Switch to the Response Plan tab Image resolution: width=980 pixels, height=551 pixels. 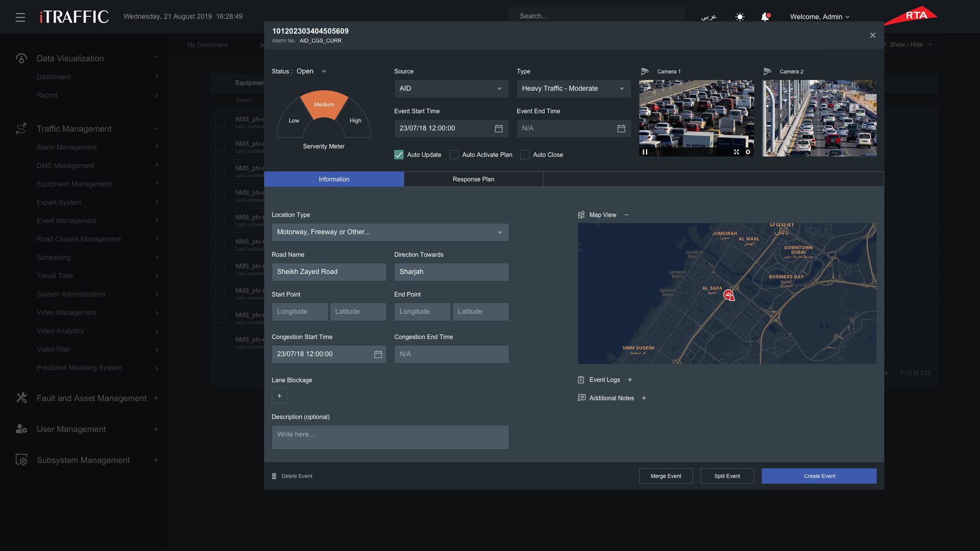(474, 179)
